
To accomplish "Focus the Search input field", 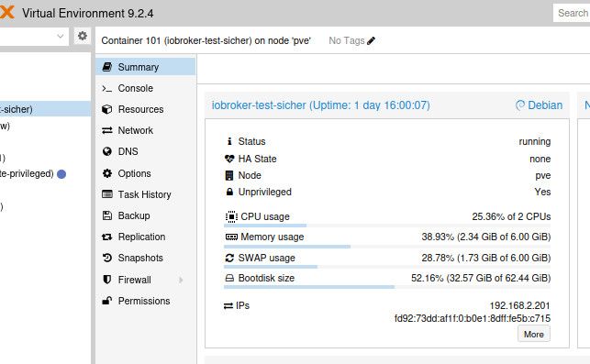I will point(572,13).
